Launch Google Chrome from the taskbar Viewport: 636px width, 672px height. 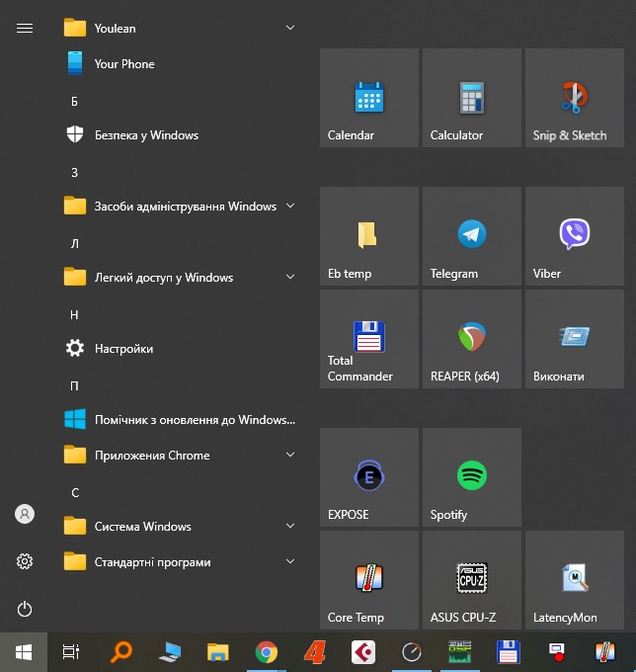[267, 652]
